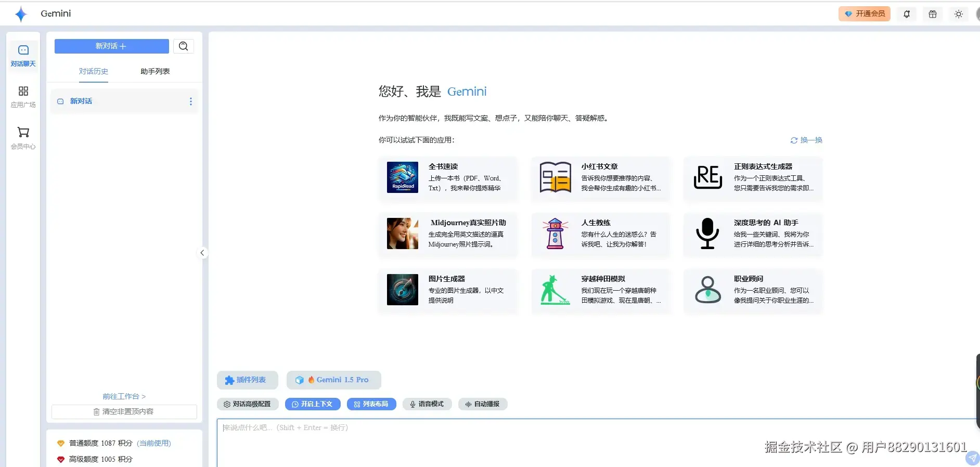The width and height of the screenshot is (980, 467).
Task: Click the search magnifier button
Action: 184,46
